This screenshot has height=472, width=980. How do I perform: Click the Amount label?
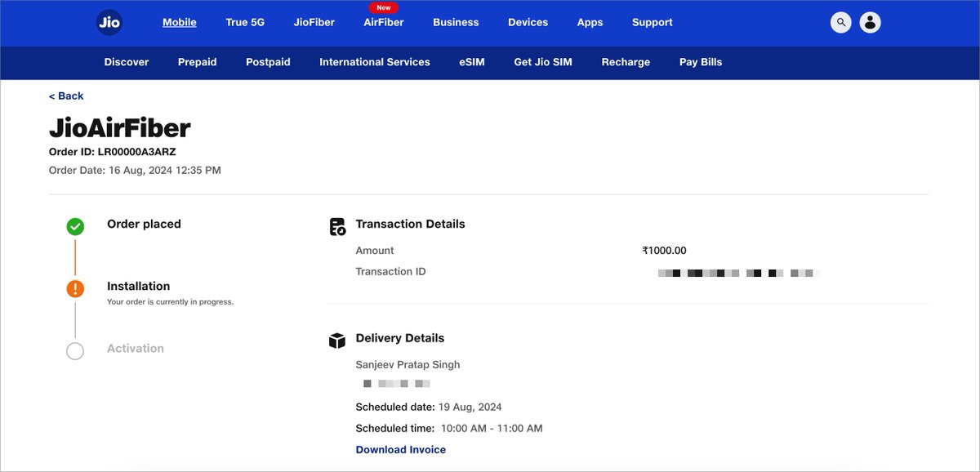[x=375, y=251]
